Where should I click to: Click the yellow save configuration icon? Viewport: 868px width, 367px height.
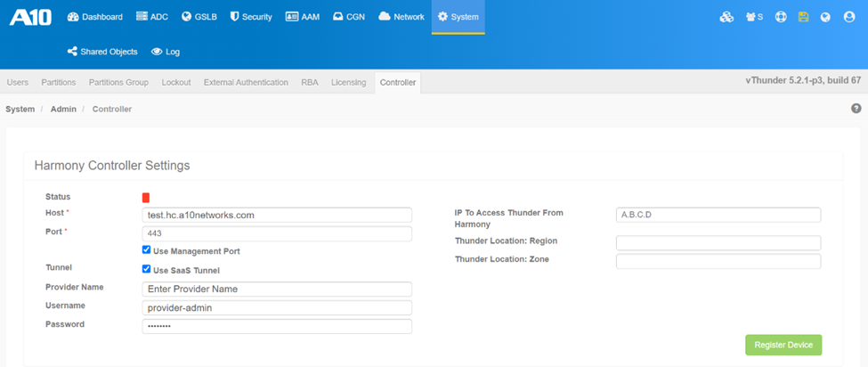click(803, 17)
